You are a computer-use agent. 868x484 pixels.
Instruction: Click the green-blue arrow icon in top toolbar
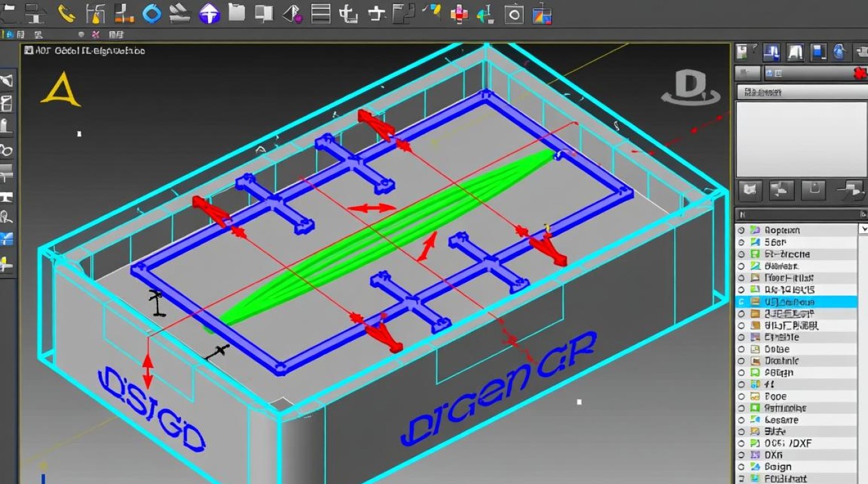(486, 14)
